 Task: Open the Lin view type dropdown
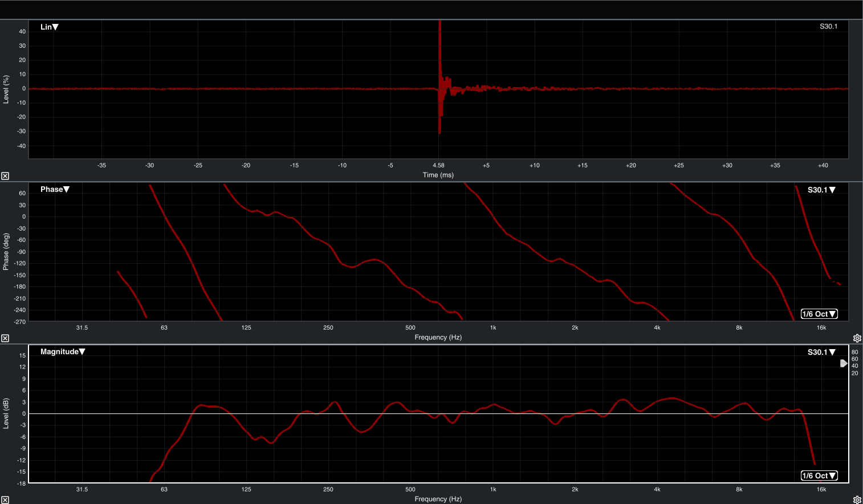coord(50,27)
